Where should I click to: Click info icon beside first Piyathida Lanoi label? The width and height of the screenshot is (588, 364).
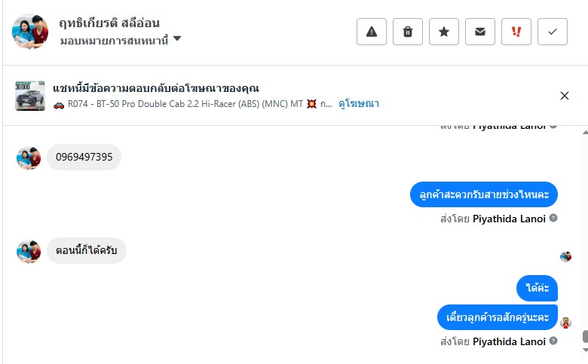click(553, 218)
